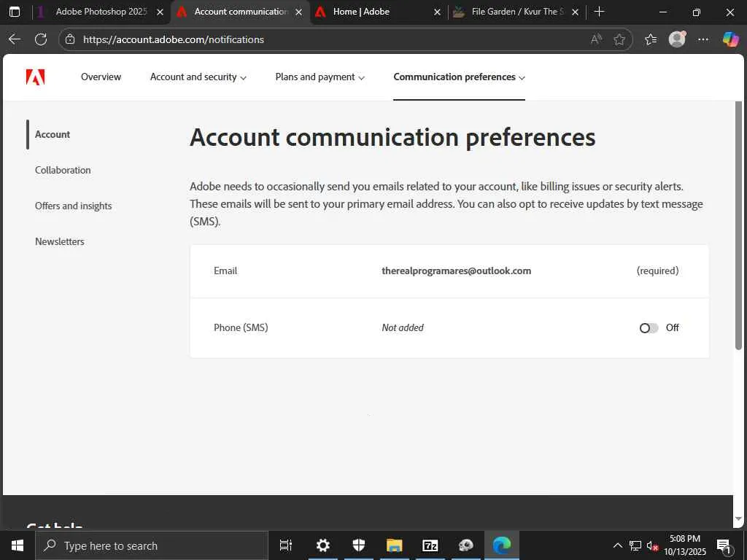Viewport: 747px width, 560px height.
Task: Open Microsoft Edge taskbar icon
Action: 502,545
